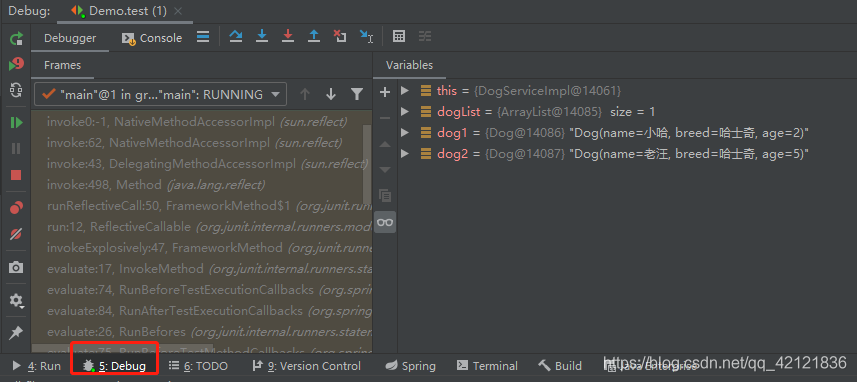Run to cursor icon
The width and height of the screenshot is (857, 382).
point(366,37)
